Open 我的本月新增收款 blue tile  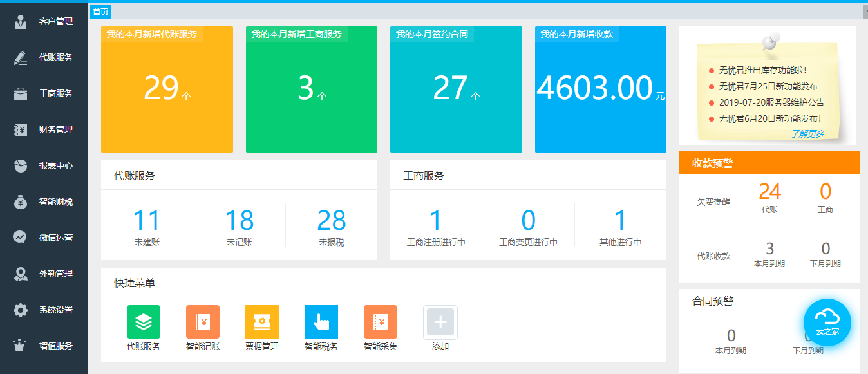click(600, 89)
